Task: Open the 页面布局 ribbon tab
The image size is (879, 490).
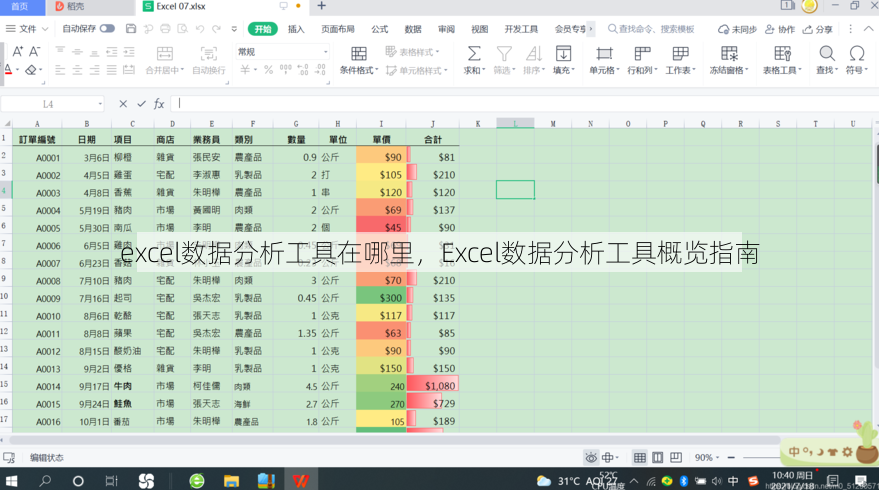Action: 337,29
